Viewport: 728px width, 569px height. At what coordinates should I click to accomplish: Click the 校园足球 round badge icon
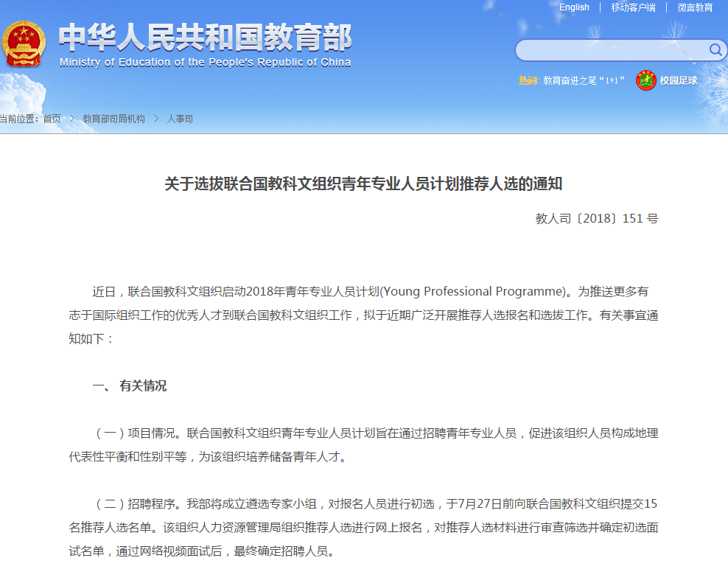coord(646,80)
